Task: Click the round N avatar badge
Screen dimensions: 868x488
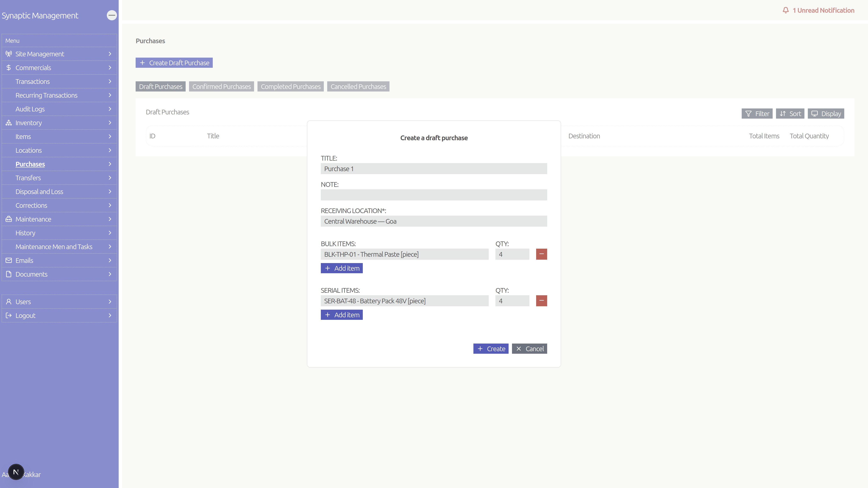Action: pos(16,472)
